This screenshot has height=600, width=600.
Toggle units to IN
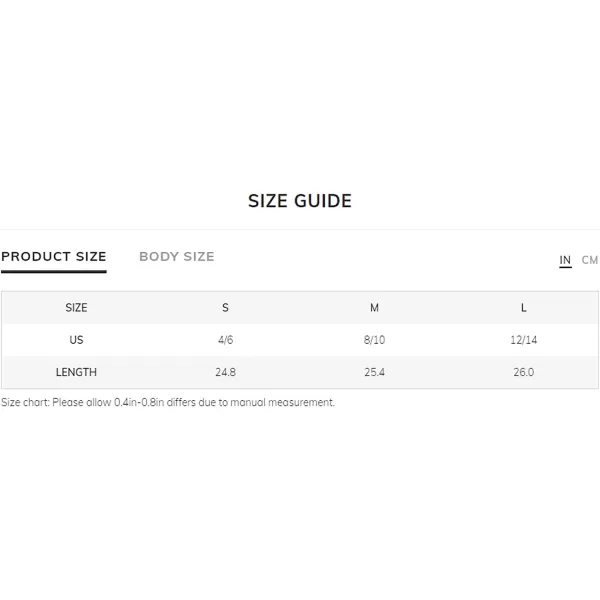pyautogui.click(x=565, y=260)
